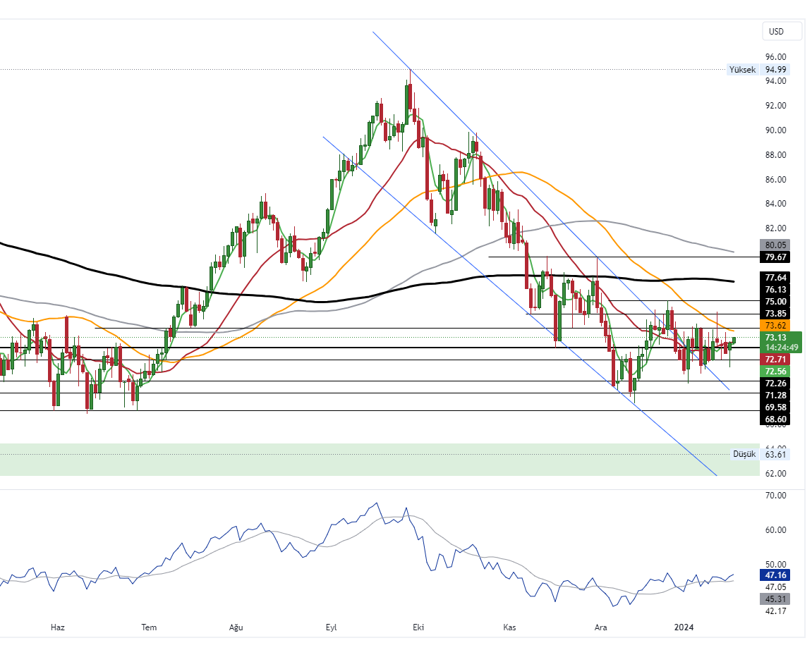Image resolution: width=812 pixels, height=662 pixels.
Task: Select the green shaded support zone rectangle
Action: tap(353, 460)
